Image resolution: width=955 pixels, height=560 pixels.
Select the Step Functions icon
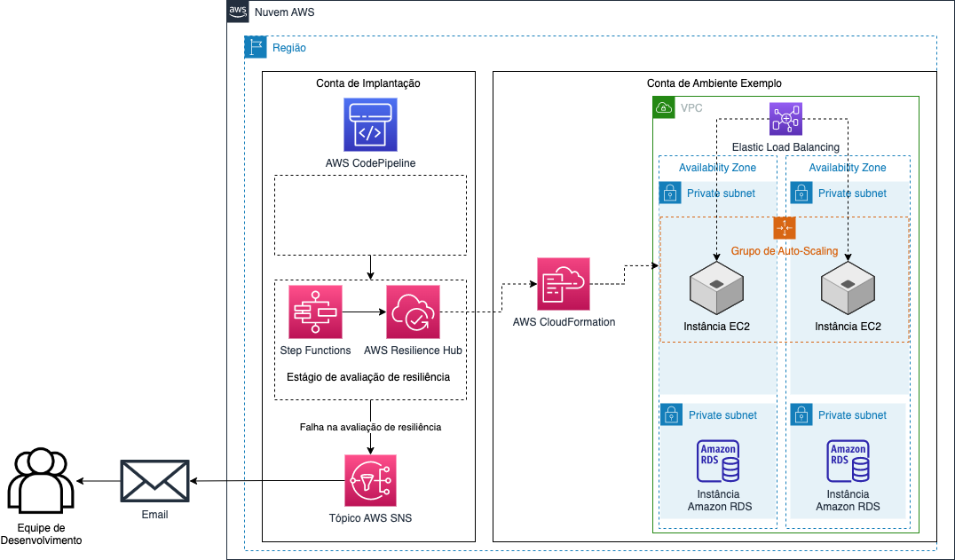pos(315,312)
